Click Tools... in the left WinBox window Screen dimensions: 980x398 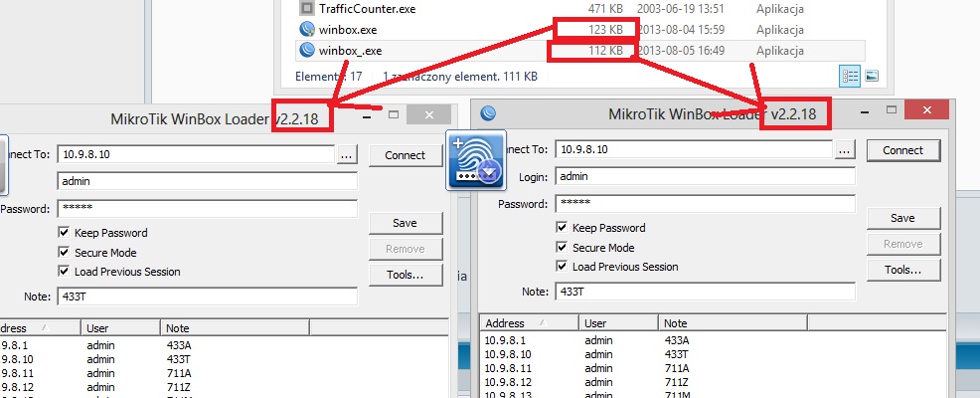point(405,274)
